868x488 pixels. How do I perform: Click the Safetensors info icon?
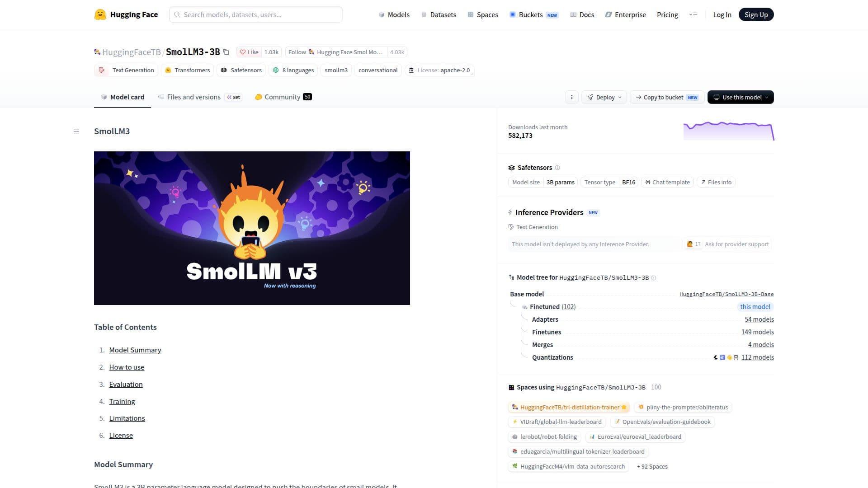coord(557,168)
